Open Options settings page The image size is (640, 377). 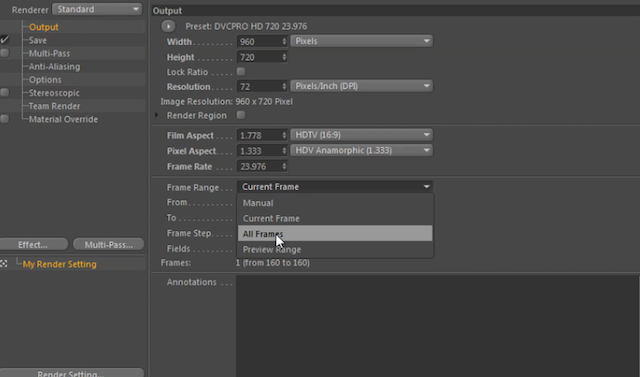[x=45, y=80]
